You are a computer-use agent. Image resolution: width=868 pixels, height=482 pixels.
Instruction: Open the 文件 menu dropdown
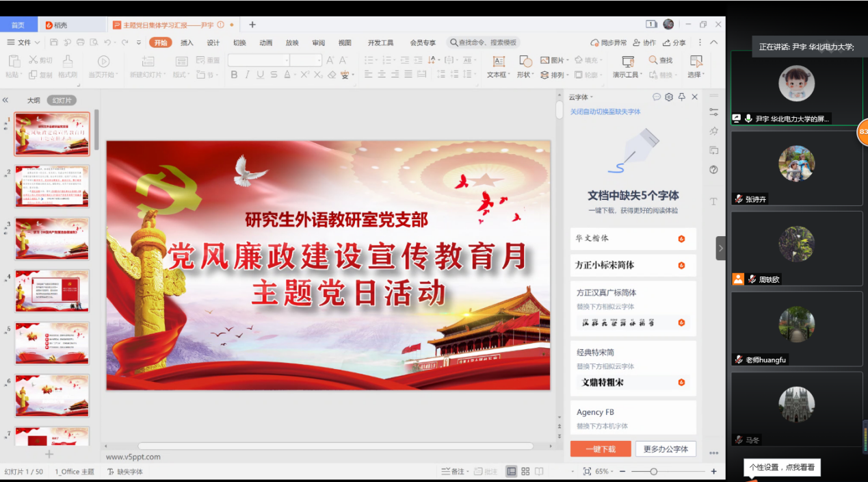click(x=23, y=42)
